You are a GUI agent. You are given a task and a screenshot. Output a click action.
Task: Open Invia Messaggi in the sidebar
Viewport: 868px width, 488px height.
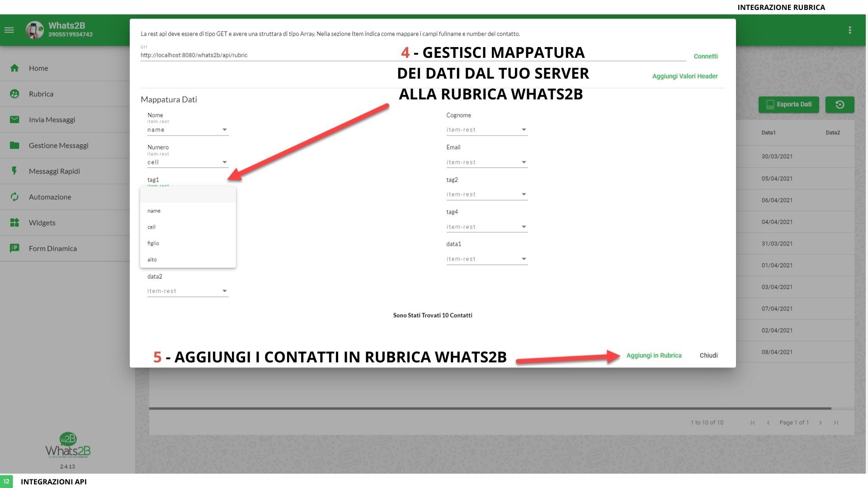[65, 120]
